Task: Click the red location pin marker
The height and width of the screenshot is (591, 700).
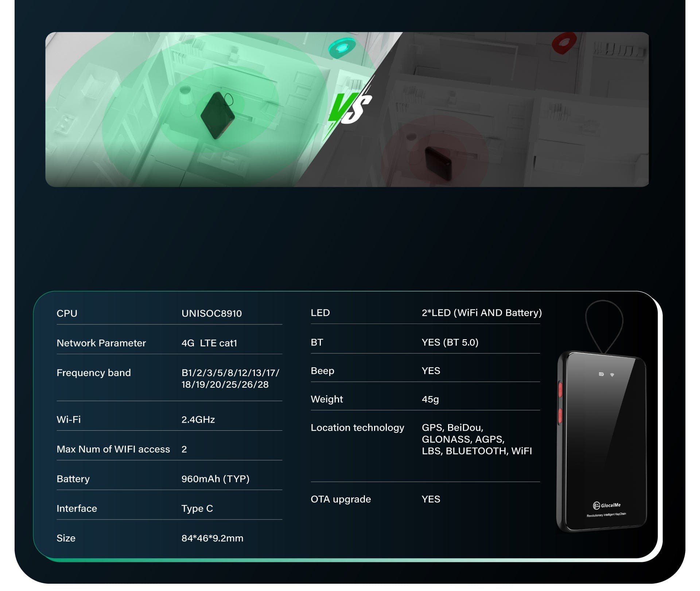Action: point(564,43)
